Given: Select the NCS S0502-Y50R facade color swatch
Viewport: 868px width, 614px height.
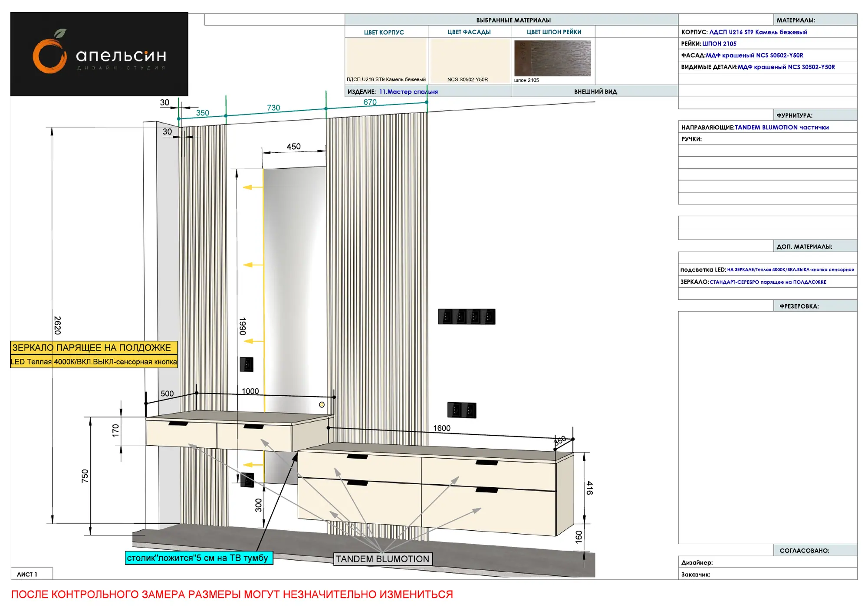Looking at the screenshot, I should [470, 60].
